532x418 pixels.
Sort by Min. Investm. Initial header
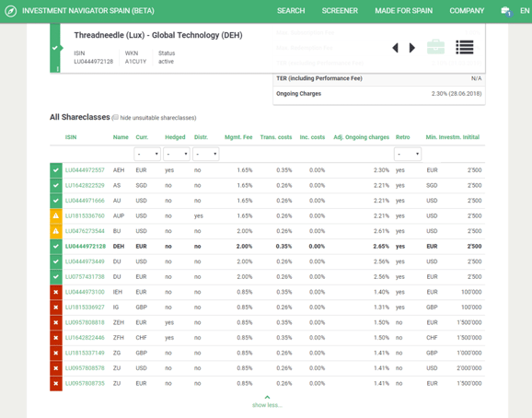tap(453, 137)
